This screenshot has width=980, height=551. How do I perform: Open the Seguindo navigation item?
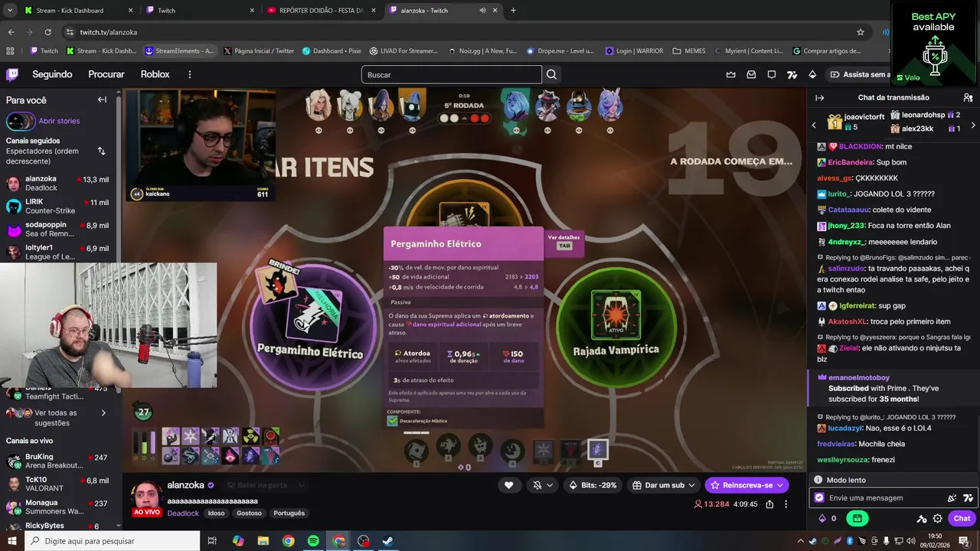pos(52,74)
